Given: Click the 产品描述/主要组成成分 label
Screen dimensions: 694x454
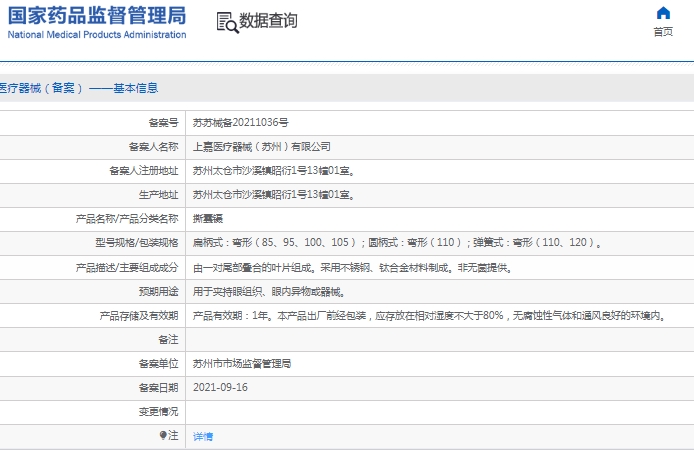Looking at the screenshot, I should point(127,267).
